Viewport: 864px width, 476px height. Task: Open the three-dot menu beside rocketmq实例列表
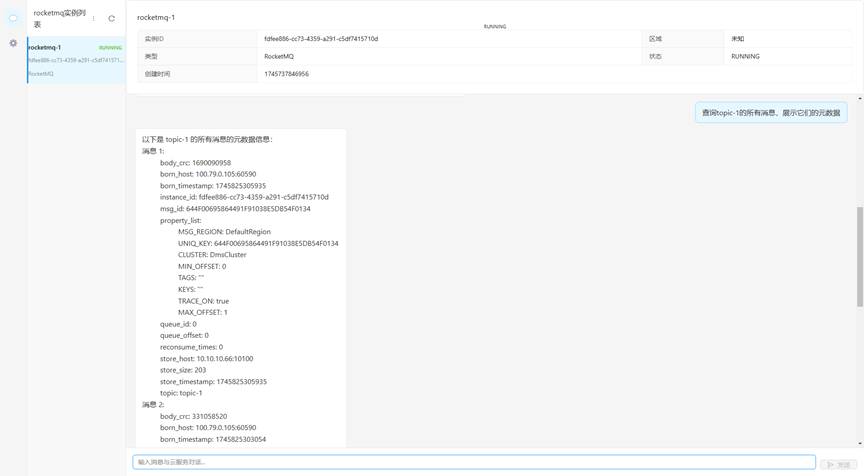94,18
